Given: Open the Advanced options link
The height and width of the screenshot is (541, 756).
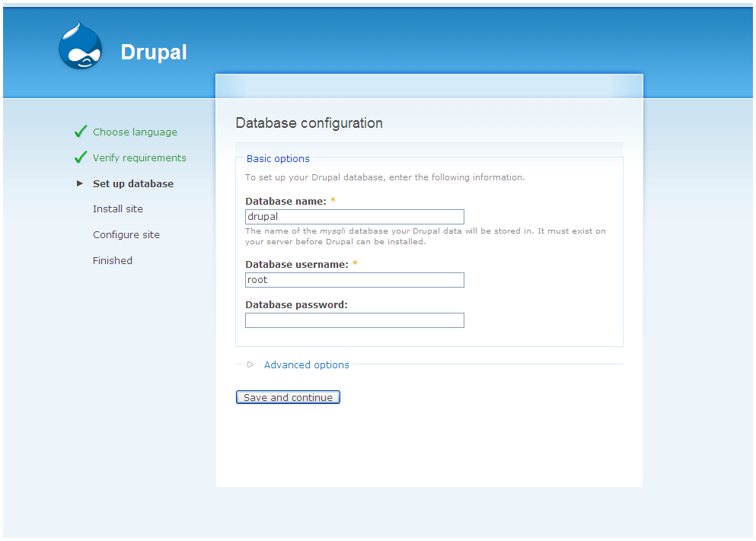Looking at the screenshot, I should click(307, 365).
